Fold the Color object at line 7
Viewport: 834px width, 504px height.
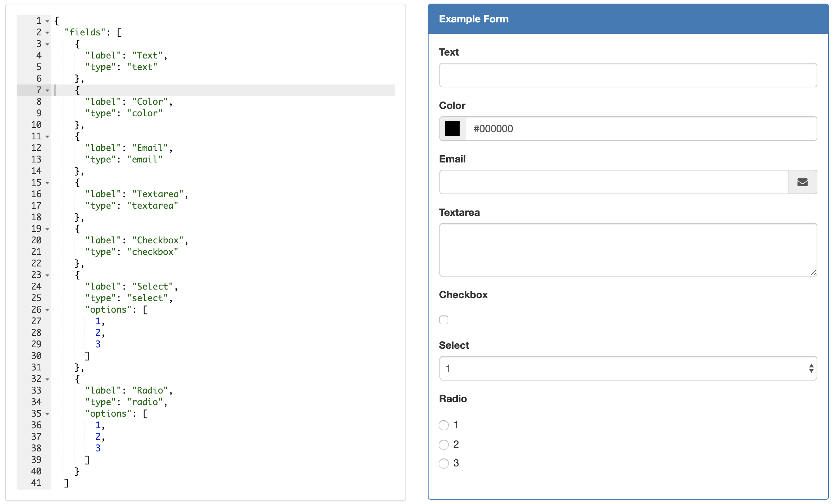pos(47,91)
